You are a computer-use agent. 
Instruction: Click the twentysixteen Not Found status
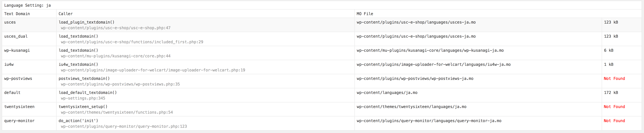pyautogui.click(x=614, y=107)
